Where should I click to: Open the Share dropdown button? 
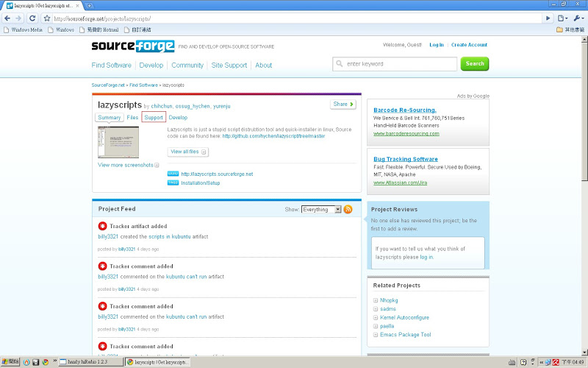[343, 104]
